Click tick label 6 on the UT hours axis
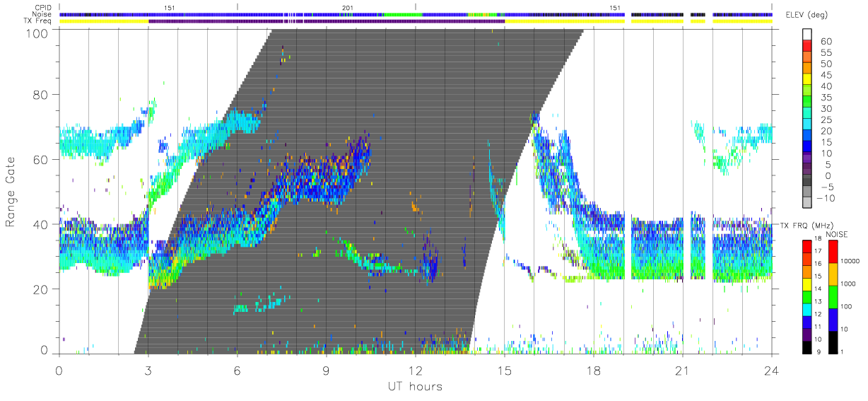The width and height of the screenshot is (868, 401). click(x=237, y=370)
